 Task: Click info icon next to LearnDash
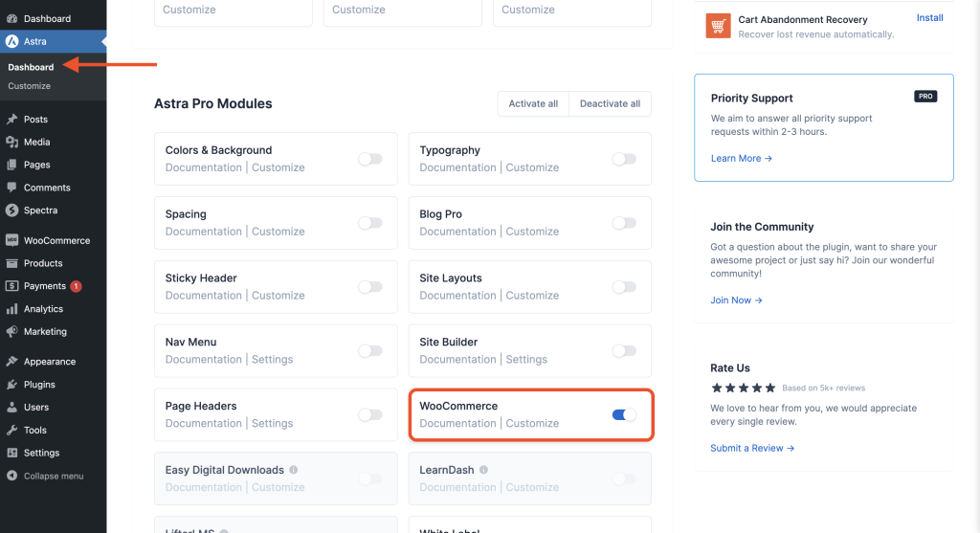coord(483,470)
